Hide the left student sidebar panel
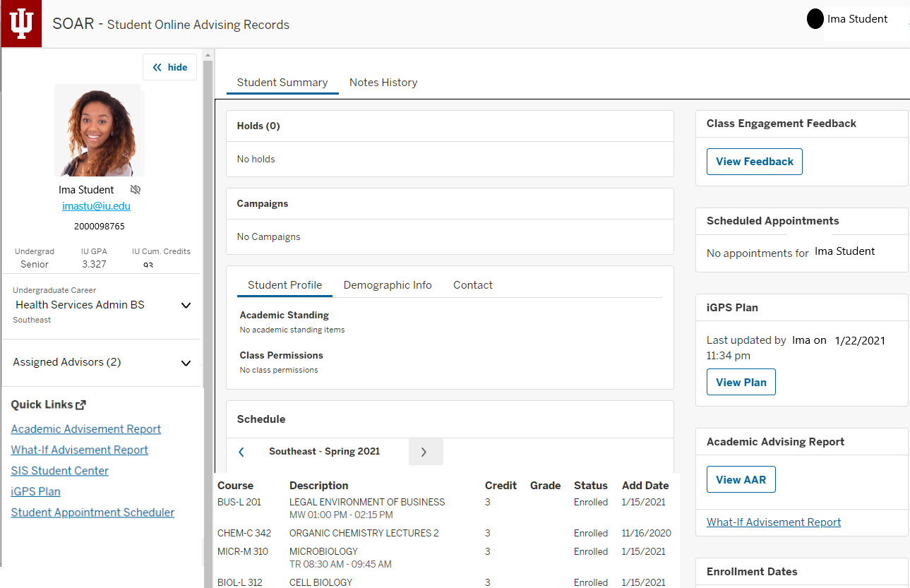 tap(170, 68)
